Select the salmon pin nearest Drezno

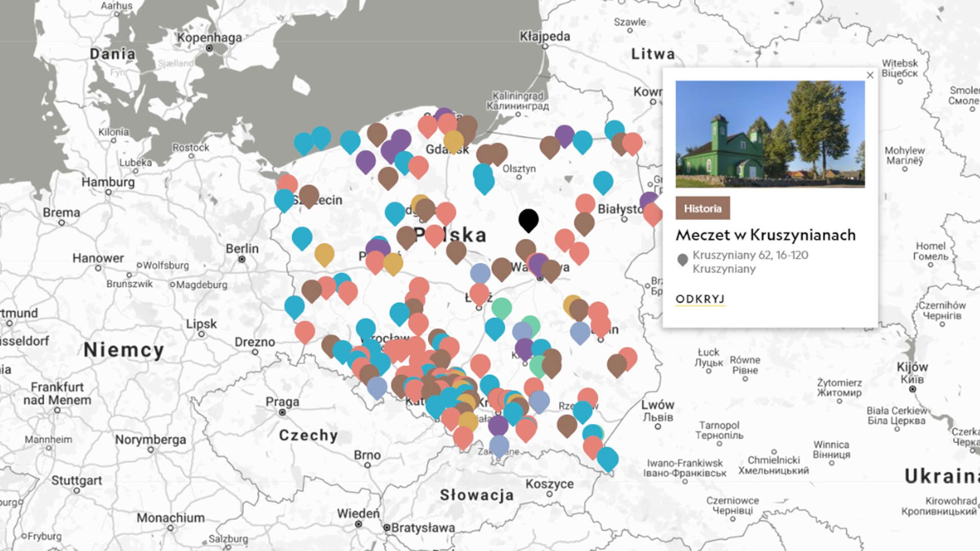pos(305,331)
